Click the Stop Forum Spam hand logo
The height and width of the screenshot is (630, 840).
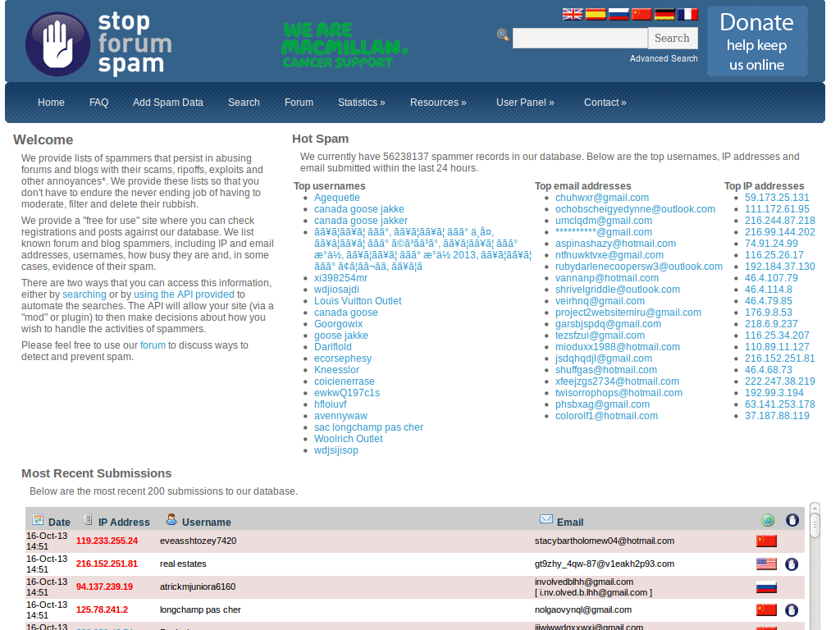(x=58, y=44)
